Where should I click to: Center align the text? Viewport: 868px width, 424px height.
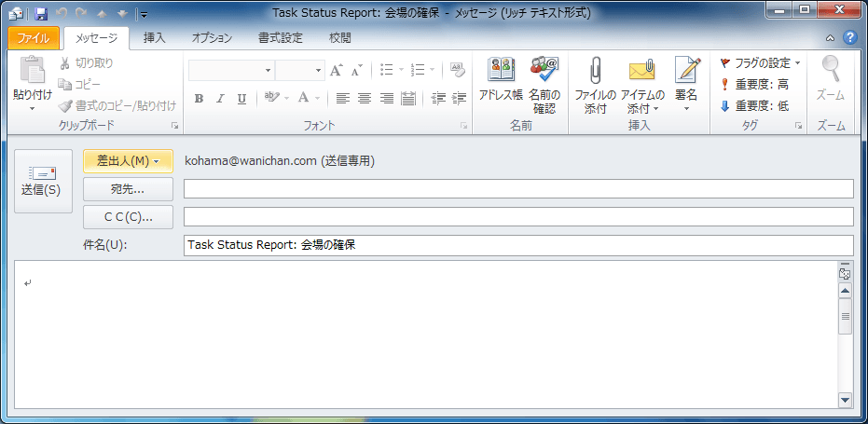pos(365,99)
